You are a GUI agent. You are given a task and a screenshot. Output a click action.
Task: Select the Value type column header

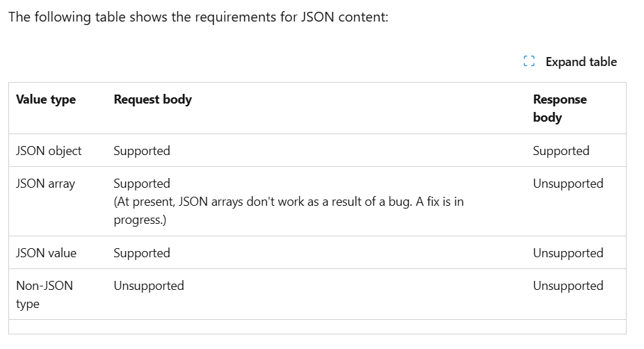pyautogui.click(x=46, y=99)
